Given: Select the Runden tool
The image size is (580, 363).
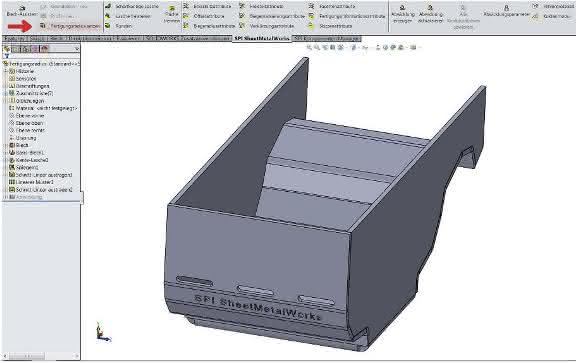Looking at the screenshot, I should coord(118,26).
